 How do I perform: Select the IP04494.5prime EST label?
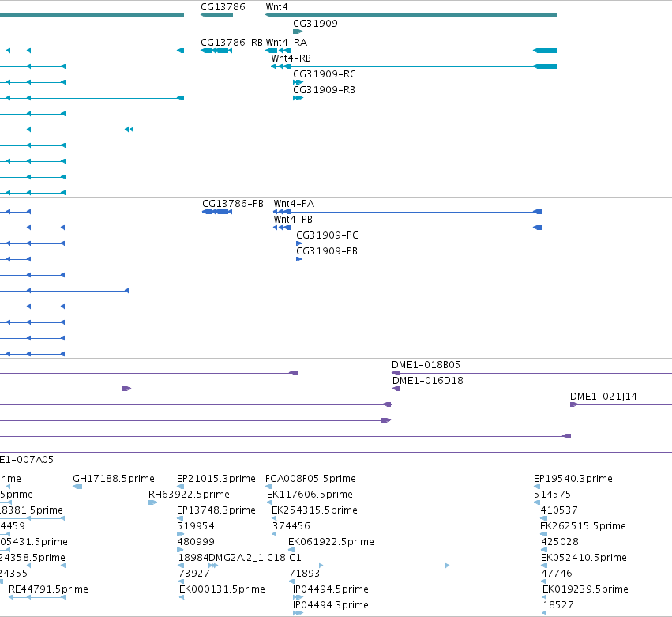coord(330,589)
